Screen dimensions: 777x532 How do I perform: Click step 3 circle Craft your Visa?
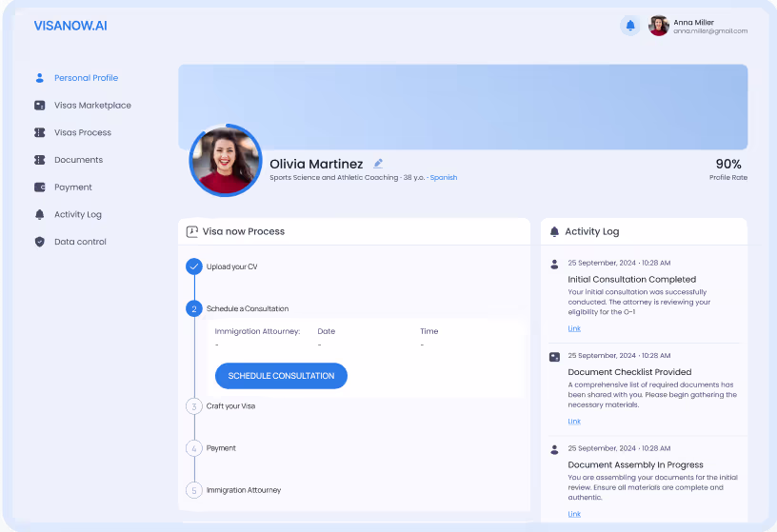tap(194, 406)
